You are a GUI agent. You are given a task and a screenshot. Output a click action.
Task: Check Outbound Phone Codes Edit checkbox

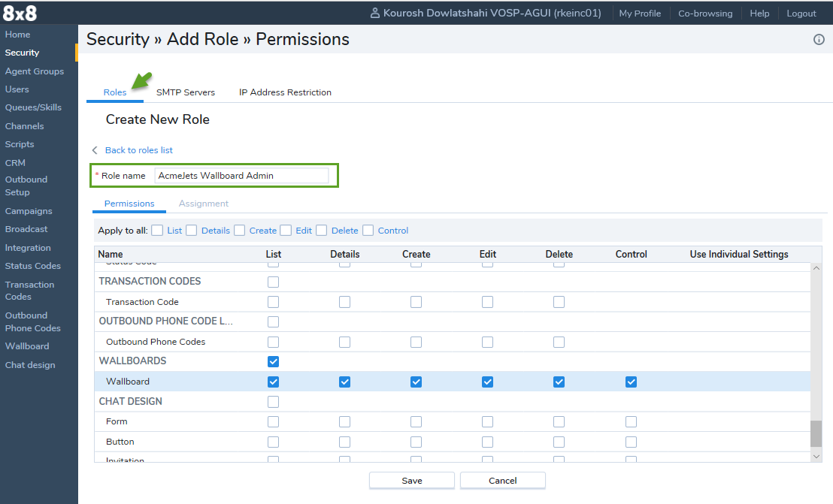[487, 343]
